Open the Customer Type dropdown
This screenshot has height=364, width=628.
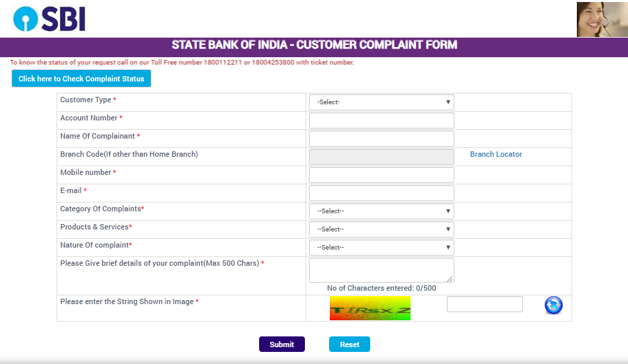click(381, 102)
